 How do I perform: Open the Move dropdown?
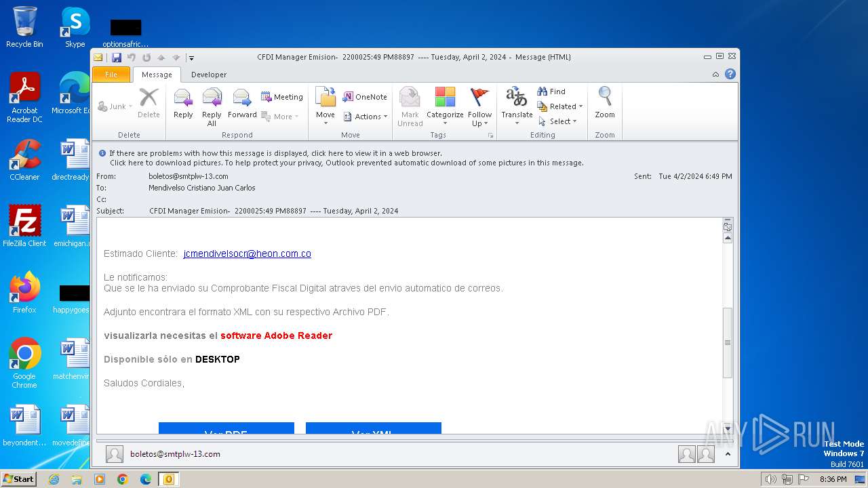click(325, 106)
